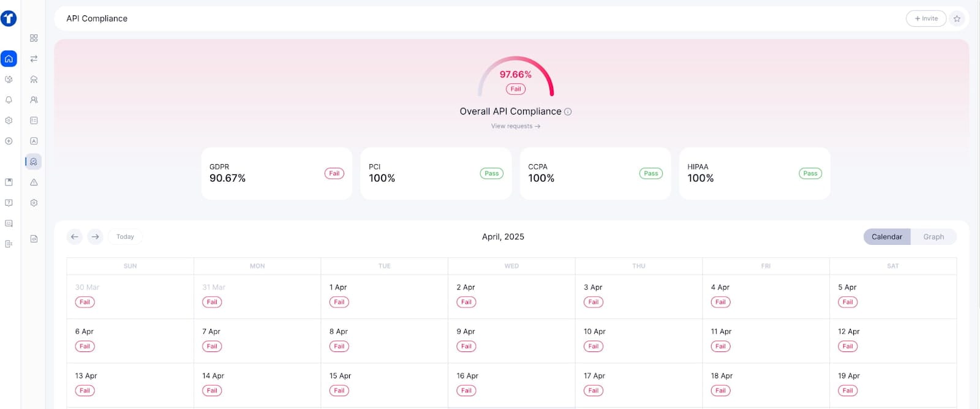This screenshot has width=980, height=409.
Task: Select the 4 Apr calendar cell
Action: [x=766, y=296]
